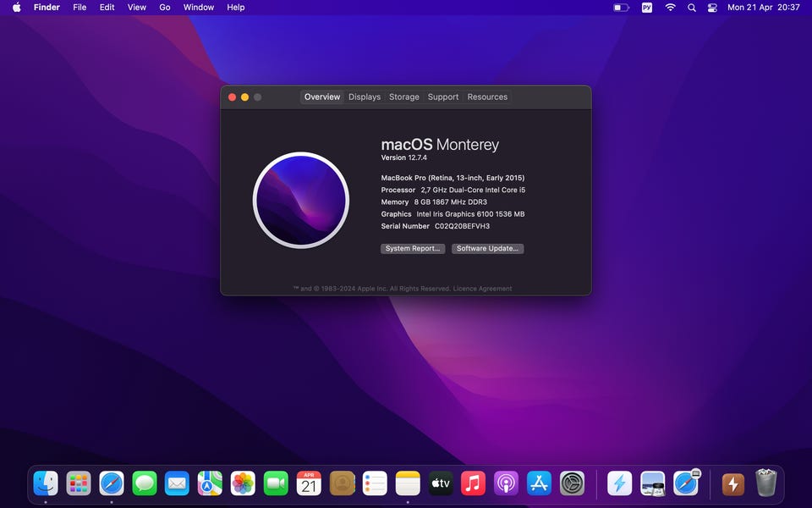Switch to the Displays tab
The width and height of the screenshot is (812, 508).
tap(365, 97)
